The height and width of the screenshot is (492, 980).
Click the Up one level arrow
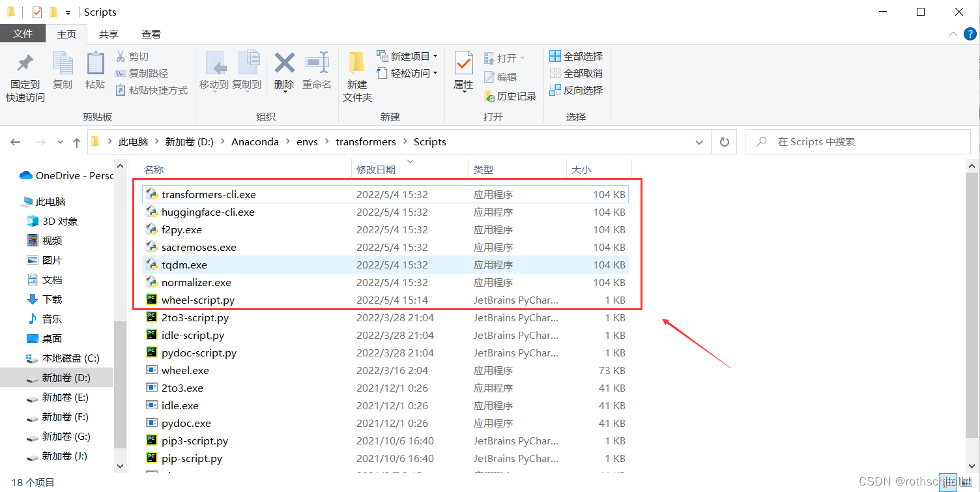tap(77, 142)
